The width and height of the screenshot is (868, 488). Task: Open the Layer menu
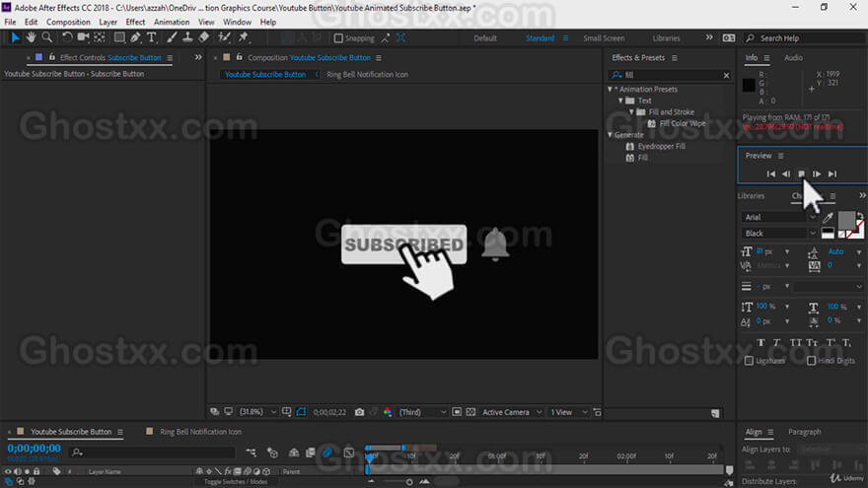coord(108,22)
